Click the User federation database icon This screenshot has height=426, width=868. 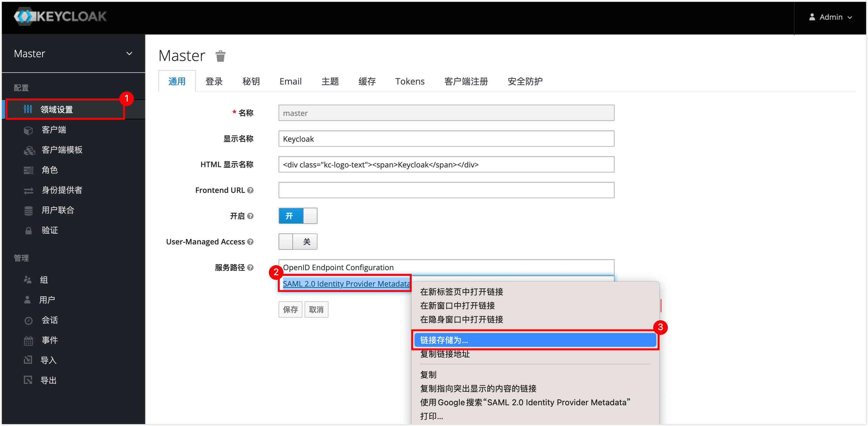pos(29,210)
